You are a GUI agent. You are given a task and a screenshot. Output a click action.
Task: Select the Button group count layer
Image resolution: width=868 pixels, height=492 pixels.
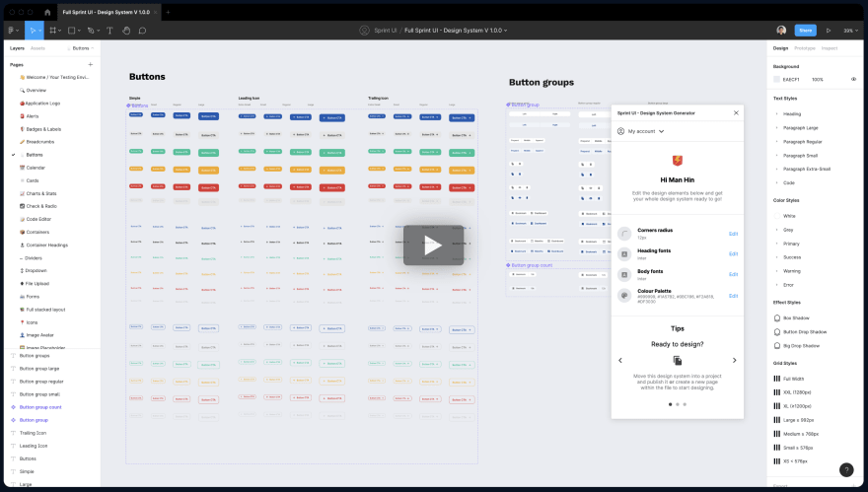tap(40, 407)
